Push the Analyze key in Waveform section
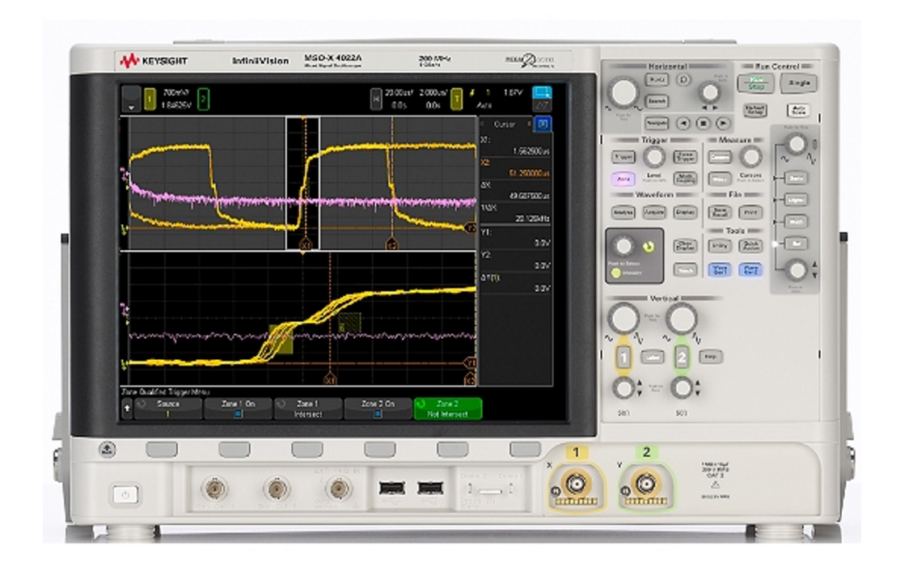The height and width of the screenshot is (588, 909). (624, 213)
